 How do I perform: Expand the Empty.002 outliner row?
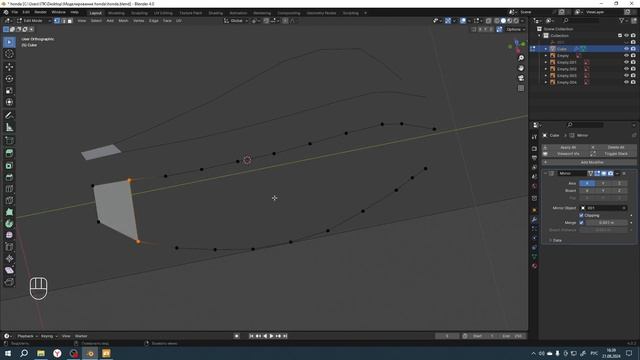546,69
